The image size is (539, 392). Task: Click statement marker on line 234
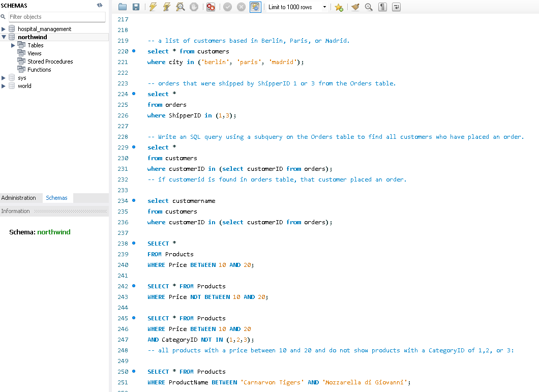[x=134, y=200]
